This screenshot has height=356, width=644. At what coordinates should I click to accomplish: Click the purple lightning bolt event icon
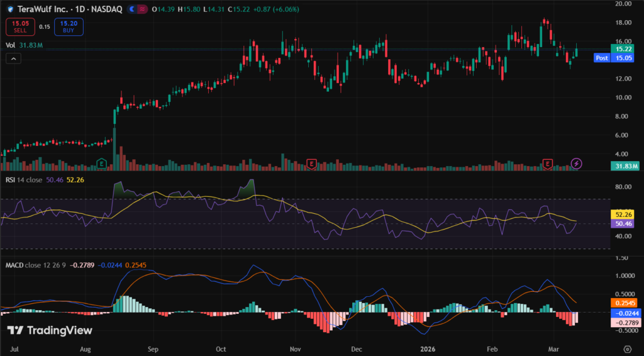point(577,164)
